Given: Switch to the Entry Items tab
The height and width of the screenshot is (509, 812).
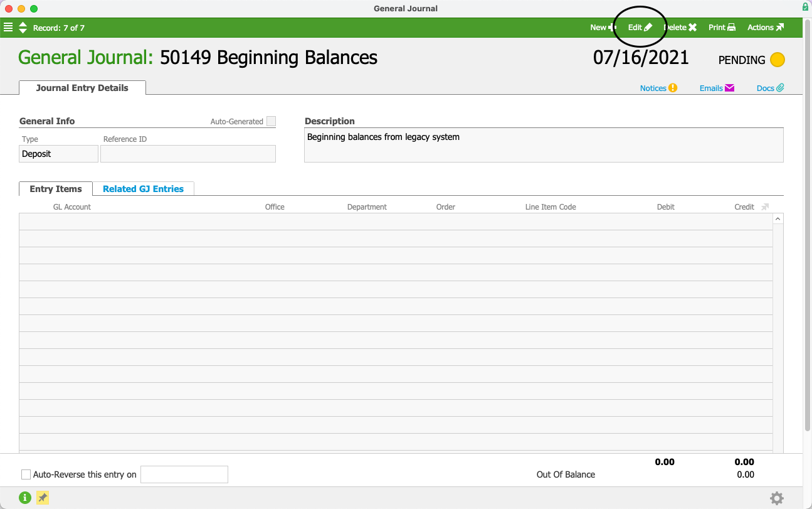Looking at the screenshot, I should (x=56, y=189).
